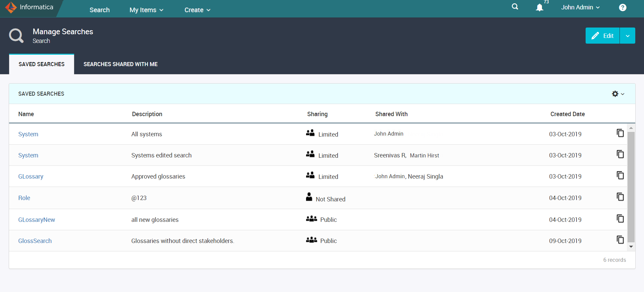This screenshot has width=644, height=292.
Task: Click the 'Approved glossaries' description
Action: (158, 177)
